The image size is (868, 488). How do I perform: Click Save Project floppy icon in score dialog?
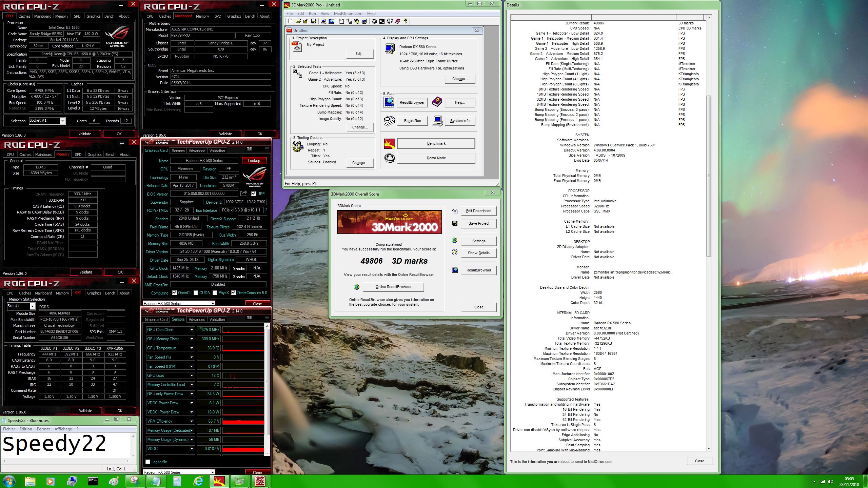click(455, 223)
